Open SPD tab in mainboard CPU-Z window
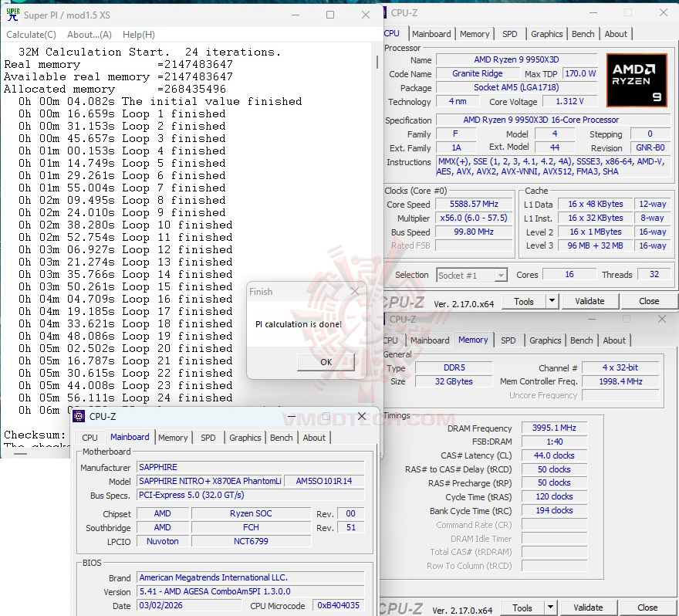 [x=208, y=438]
